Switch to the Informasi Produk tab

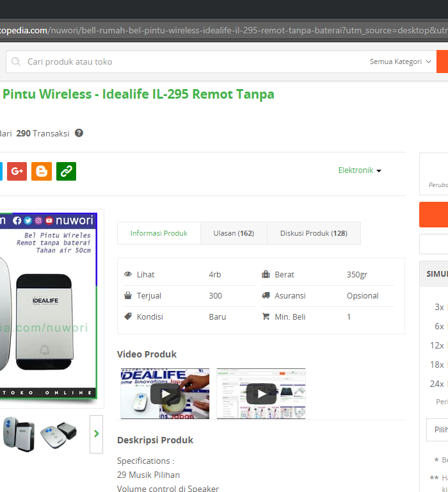pyautogui.click(x=159, y=233)
